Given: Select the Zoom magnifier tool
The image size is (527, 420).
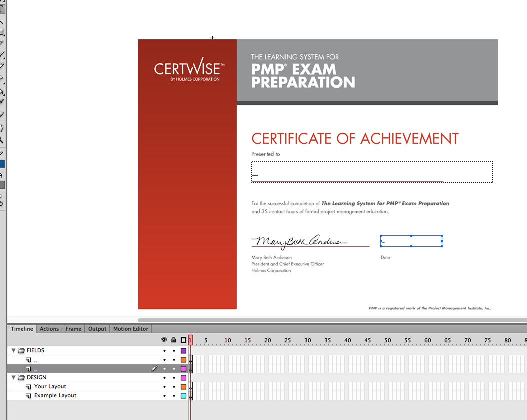Looking at the screenshot, I should tap(2, 140).
